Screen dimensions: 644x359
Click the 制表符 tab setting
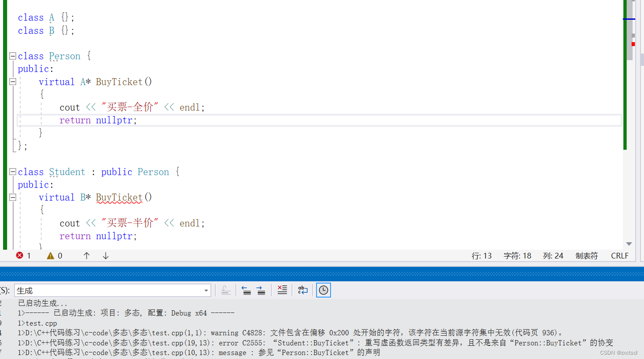587,256
